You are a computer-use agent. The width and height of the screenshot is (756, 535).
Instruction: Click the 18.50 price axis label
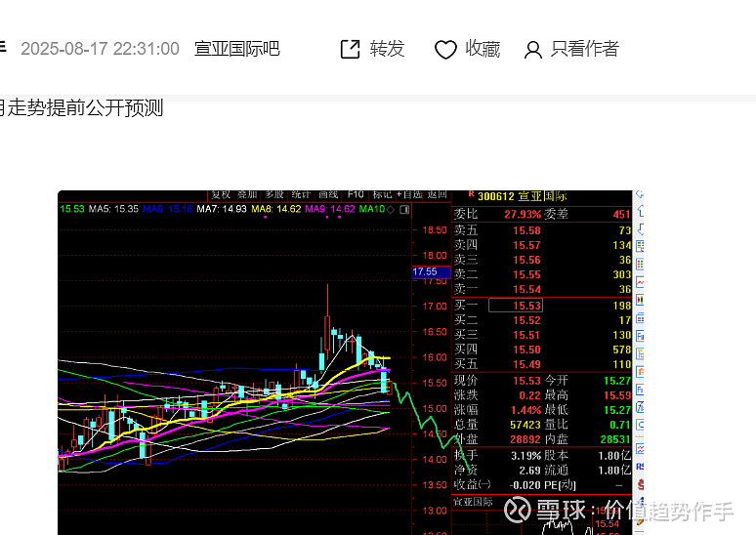click(x=435, y=229)
